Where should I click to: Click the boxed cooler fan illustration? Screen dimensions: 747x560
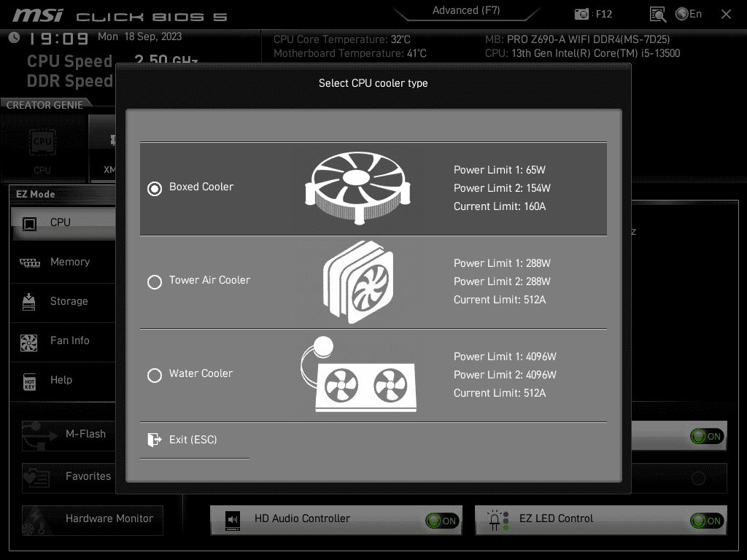click(357, 187)
